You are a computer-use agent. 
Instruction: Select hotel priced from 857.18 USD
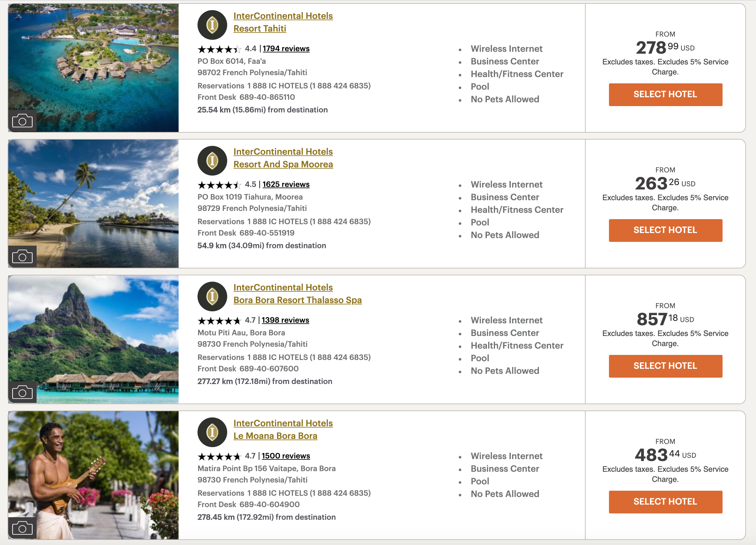[x=665, y=366]
